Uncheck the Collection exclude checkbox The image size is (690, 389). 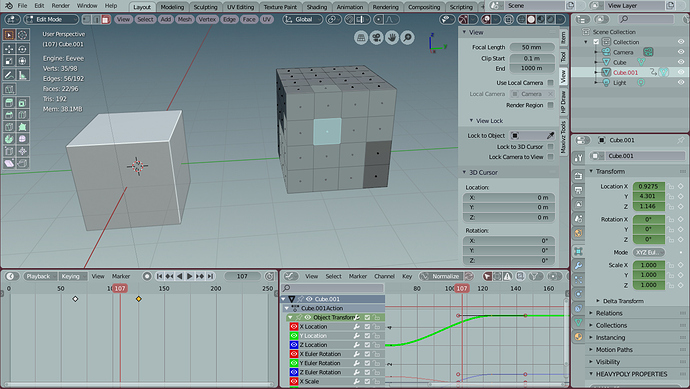(x=596, y=42)
